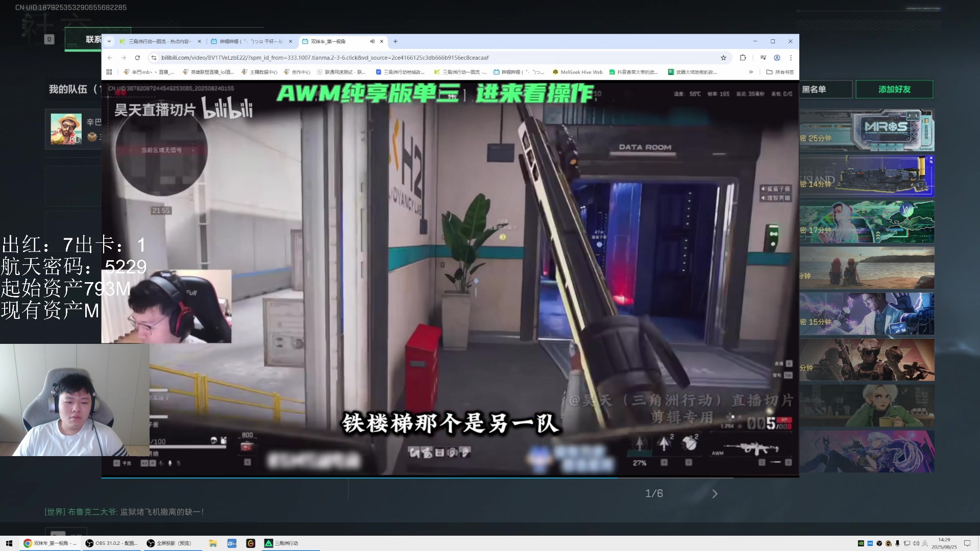The height and width of the screenshot is (551, 980).
Task: Open the apps grid in bookmarks bar
Action: (x=109, y=72)
